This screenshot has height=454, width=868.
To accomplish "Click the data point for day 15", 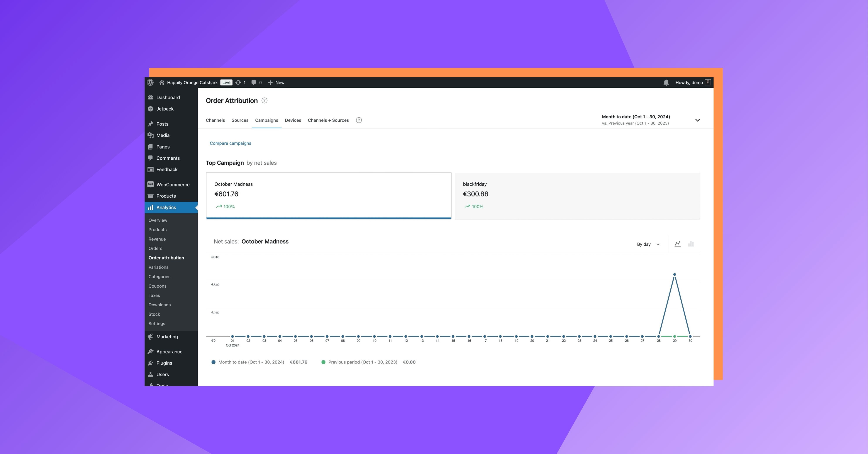I will pos(453,336).
